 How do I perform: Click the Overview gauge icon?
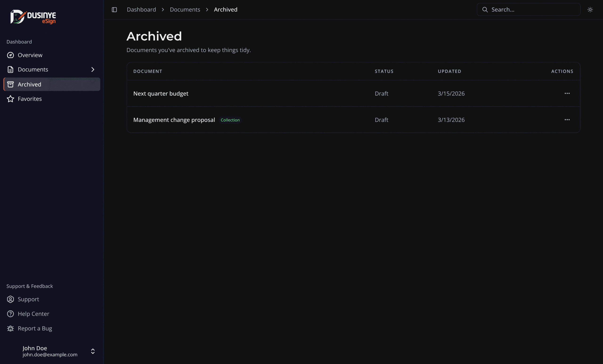(x=10, y=55)
